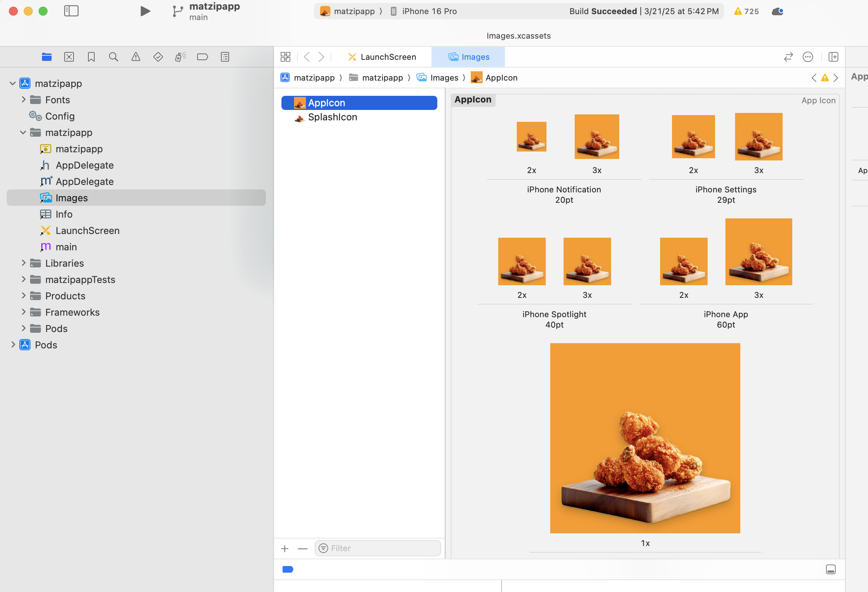868x592 pixels.
Task: Open the 725 warnings indicator
Action: tap(746, 11)
